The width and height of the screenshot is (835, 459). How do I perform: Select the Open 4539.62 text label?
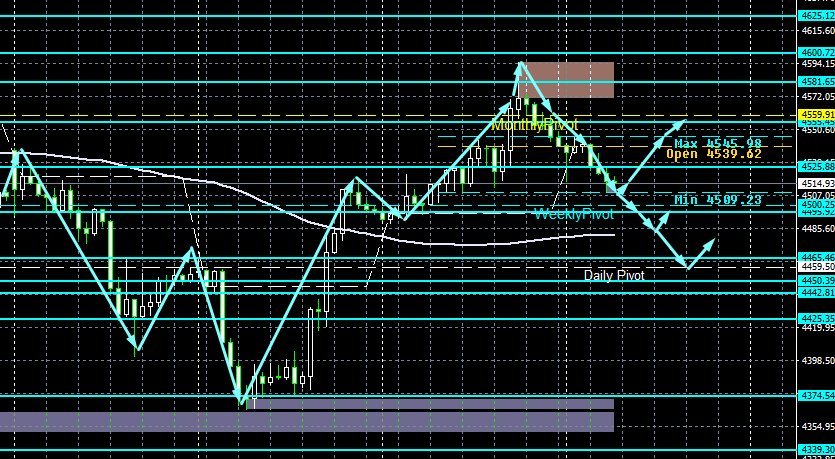pos(714,154)
